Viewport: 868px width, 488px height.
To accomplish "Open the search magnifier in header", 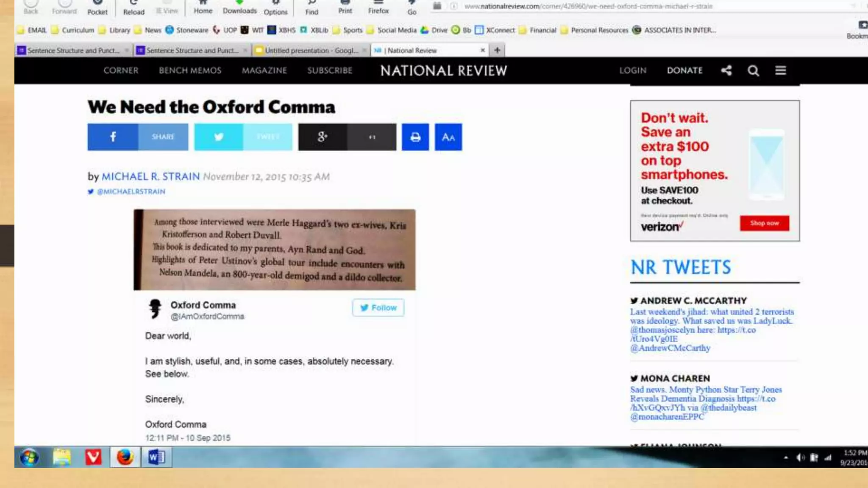I will [753, 70].
